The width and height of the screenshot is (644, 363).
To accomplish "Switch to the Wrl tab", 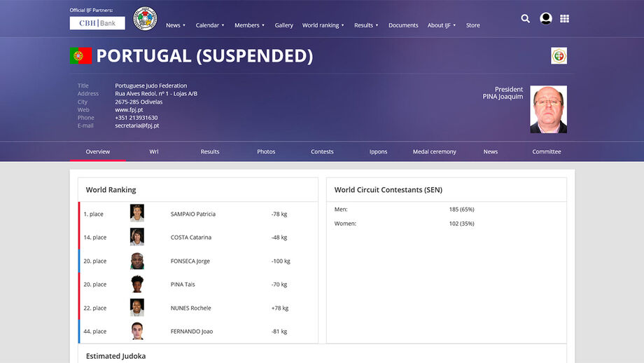I will point(153,151).
